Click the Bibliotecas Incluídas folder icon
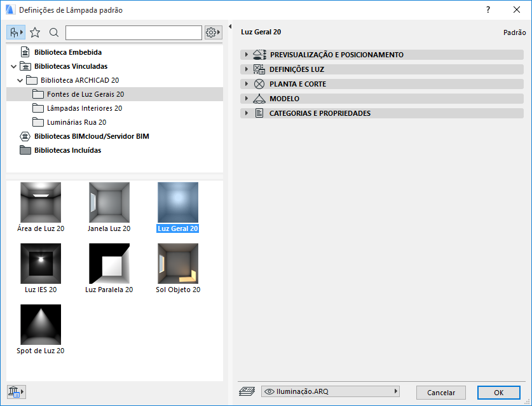The image size is (532, 406). coord(25,150)
